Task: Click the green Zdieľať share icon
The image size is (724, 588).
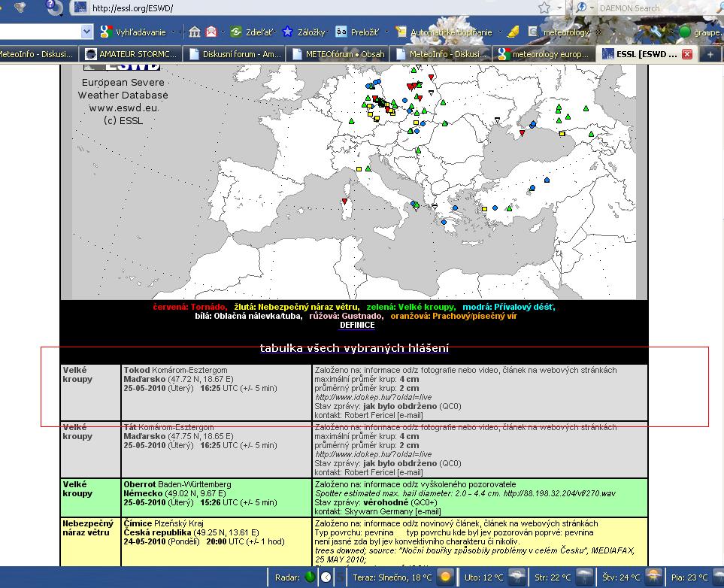Action: (x=236, y=32)
